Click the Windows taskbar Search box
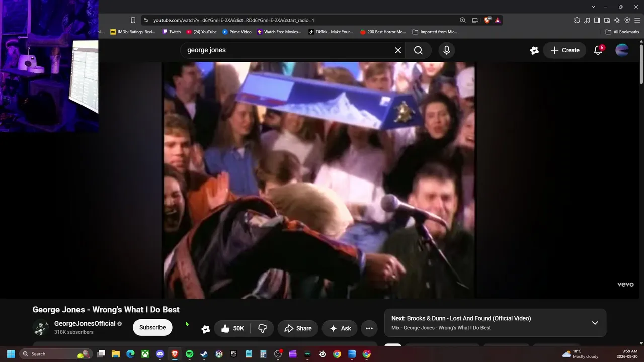The width and height of the screenshot is (644, 362). pos(56,354)
